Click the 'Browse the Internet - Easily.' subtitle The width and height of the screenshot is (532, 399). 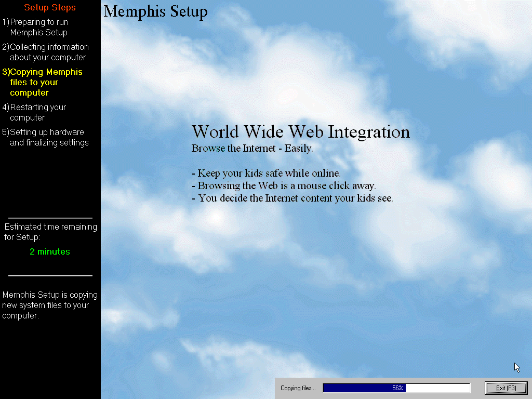[x=252, y=148]
